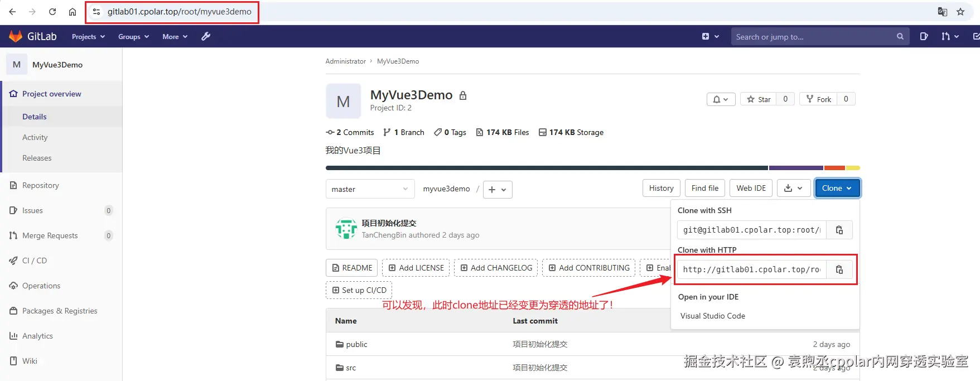This screenshot has height=381, width=980.
Task: Open Visual Studio Code IDE option
Action: [x=713, y=316]
